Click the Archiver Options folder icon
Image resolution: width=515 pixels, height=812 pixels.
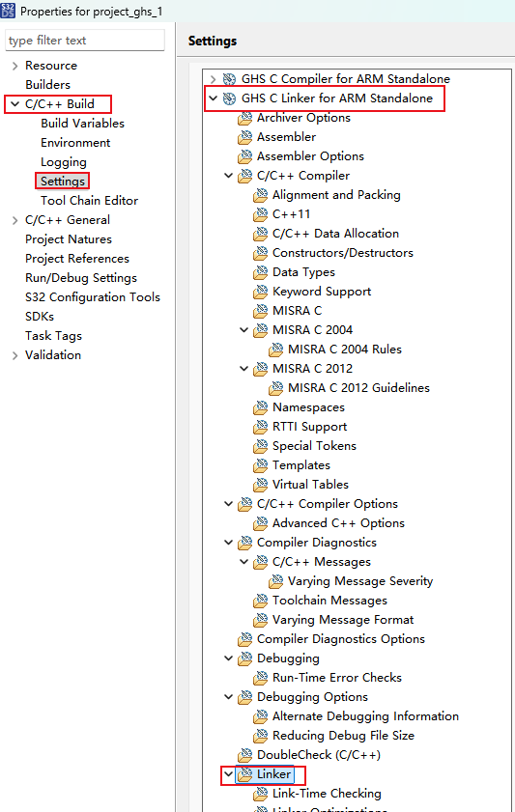pyautogui.click(x=244, y=118)
